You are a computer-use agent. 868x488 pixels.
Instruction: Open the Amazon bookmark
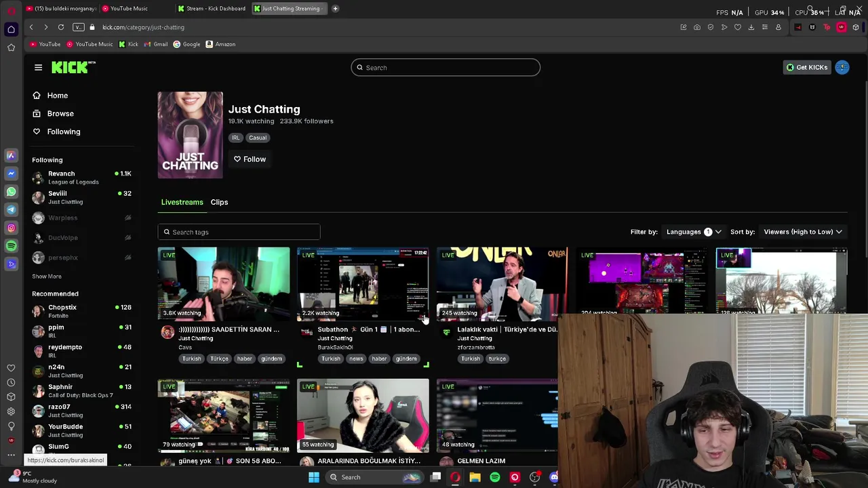pos(220,44)
